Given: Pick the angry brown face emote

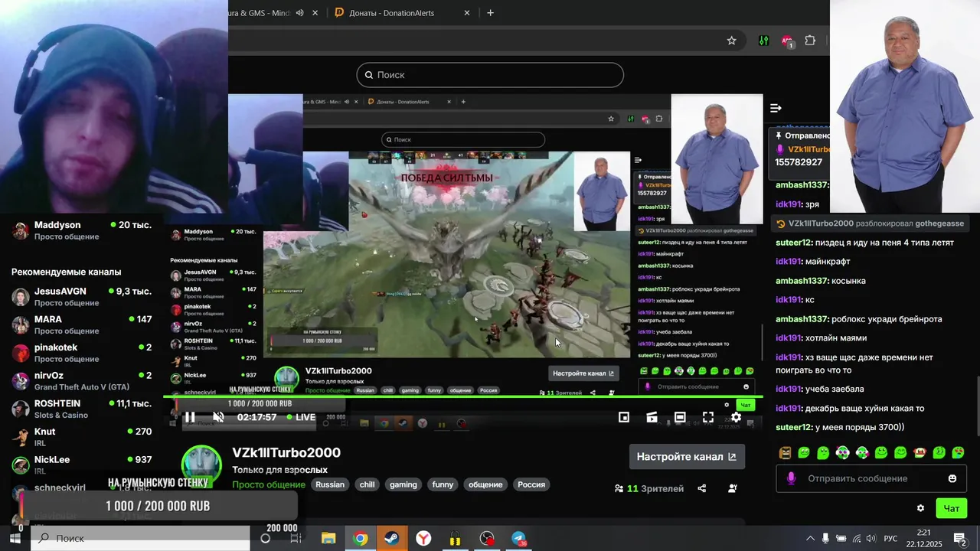Looking at the screenshot, I should (785, 452).
